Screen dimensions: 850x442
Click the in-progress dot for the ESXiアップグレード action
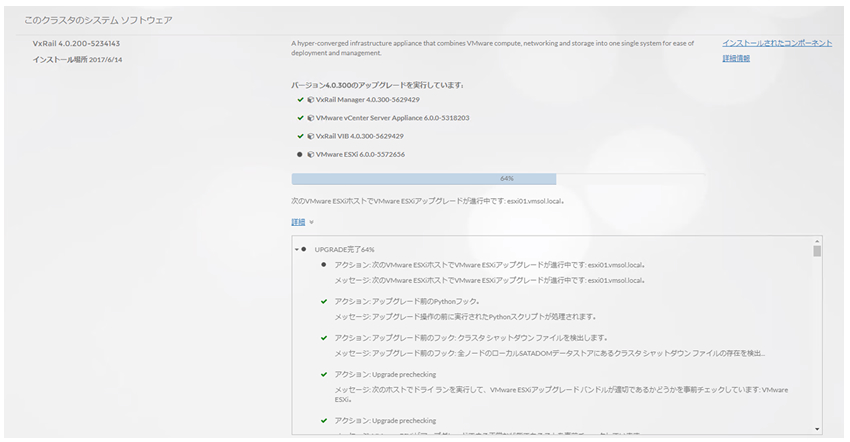(324, 265)
